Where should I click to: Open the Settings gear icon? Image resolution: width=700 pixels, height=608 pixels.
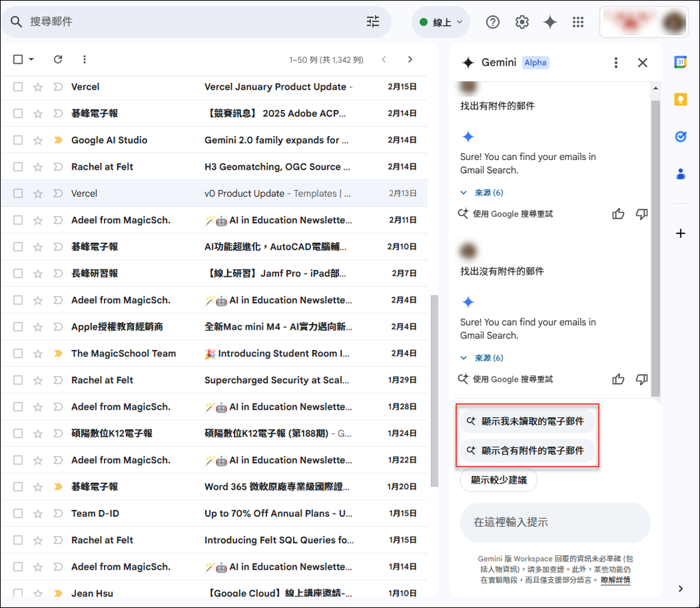pyautogui.click(x=522, y=22)
